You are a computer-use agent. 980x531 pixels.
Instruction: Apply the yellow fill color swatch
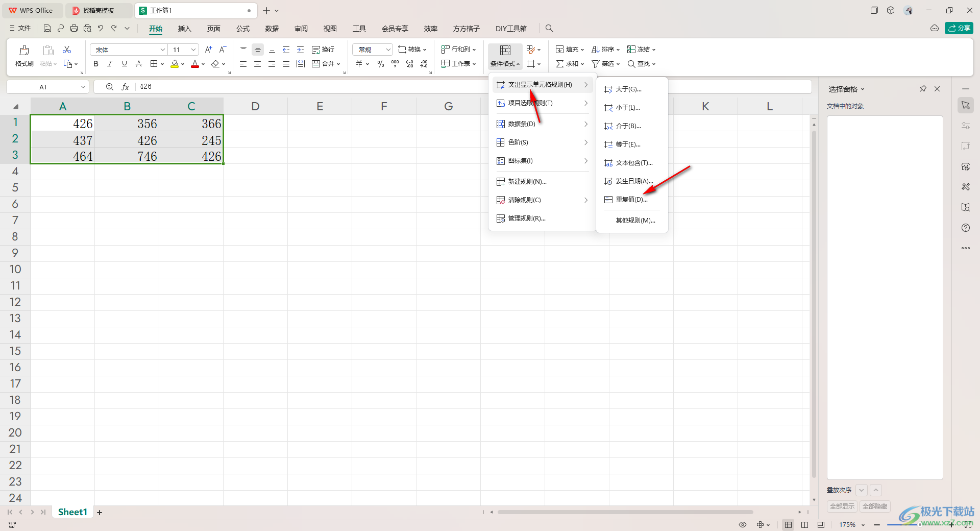click(x=175, y=64)
